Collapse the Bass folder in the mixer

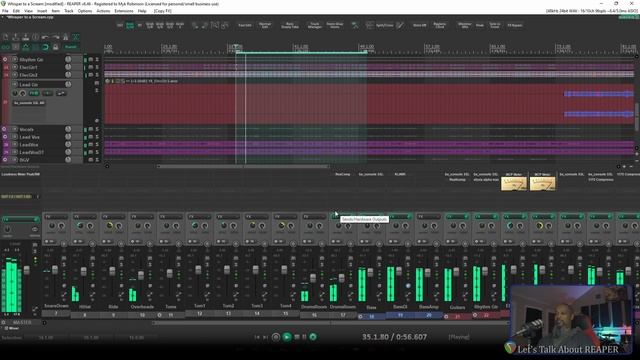coord(360,316)
